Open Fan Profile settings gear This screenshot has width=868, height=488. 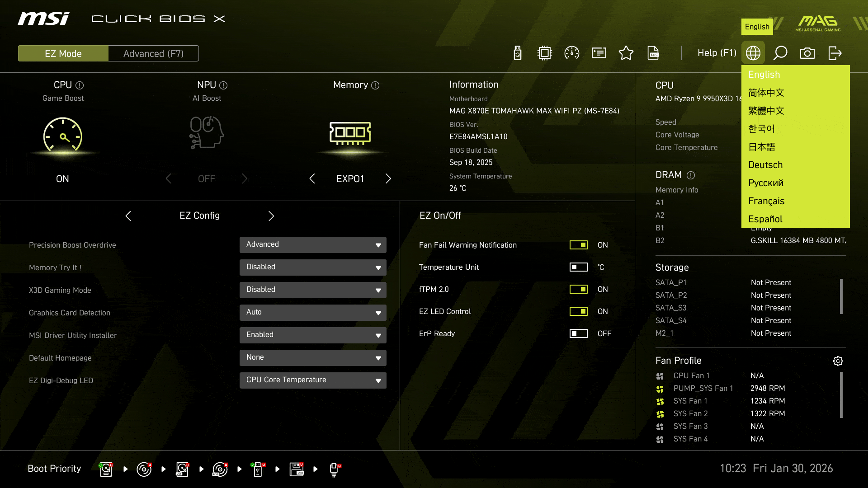pos(838,361)
